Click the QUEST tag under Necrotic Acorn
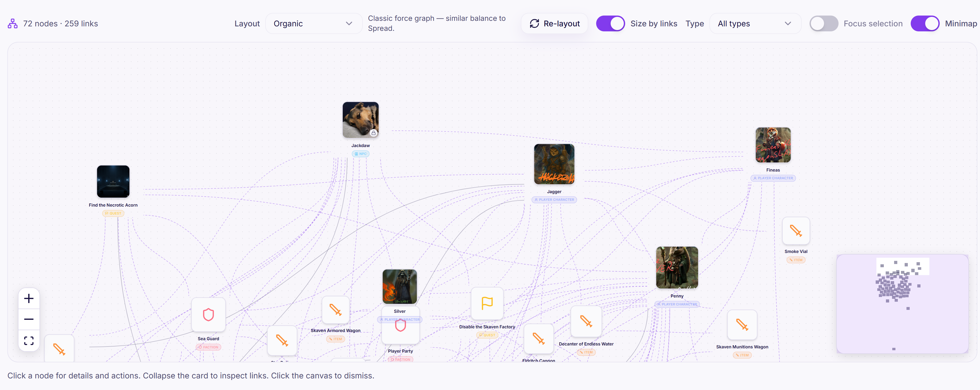 point(113,213)
